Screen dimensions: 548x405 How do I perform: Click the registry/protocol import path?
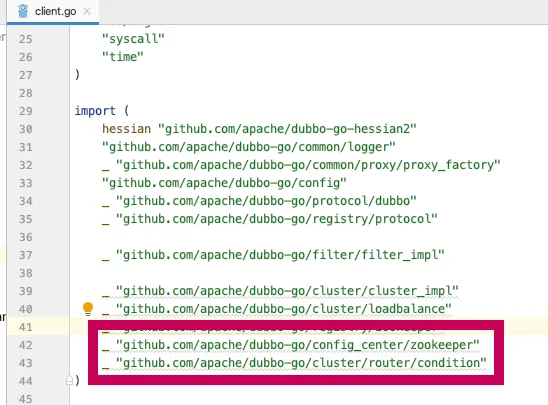(x=277, y=219)
